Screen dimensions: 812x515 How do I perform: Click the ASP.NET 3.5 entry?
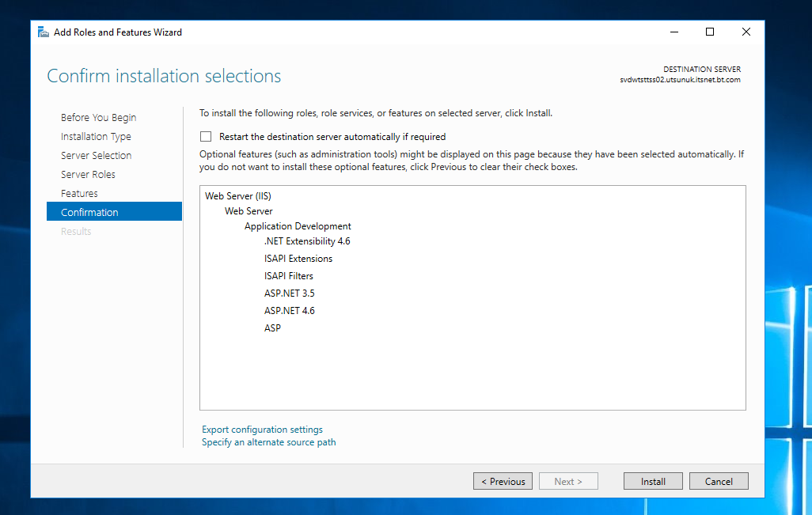(290, 293)
